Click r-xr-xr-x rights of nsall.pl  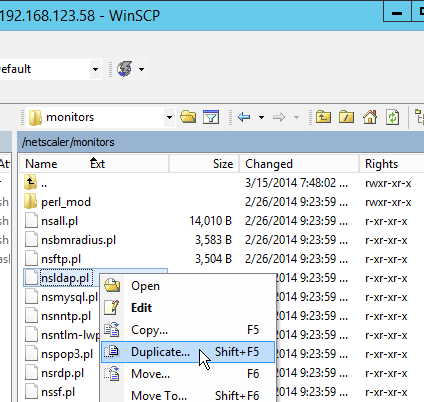(x=386, y=221)
